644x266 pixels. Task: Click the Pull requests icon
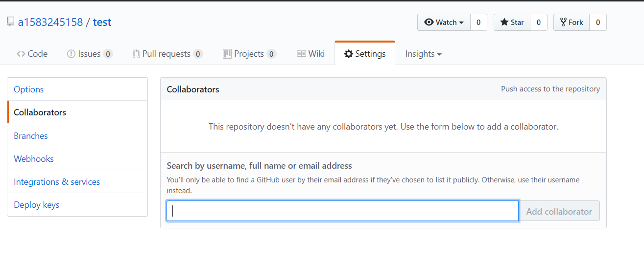(136, 54)
